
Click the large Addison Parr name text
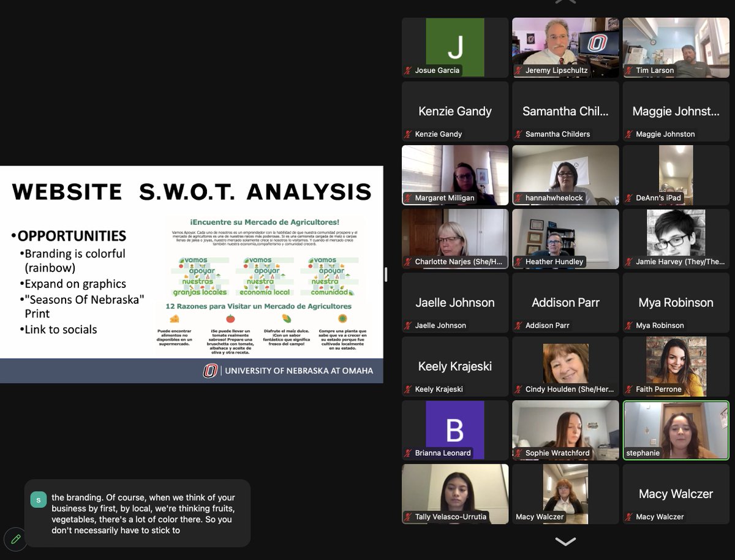[x=565, y=302]
